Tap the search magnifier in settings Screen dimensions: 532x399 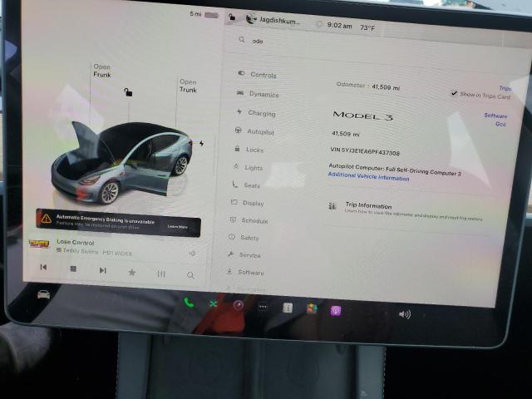[x=242, y=40]
